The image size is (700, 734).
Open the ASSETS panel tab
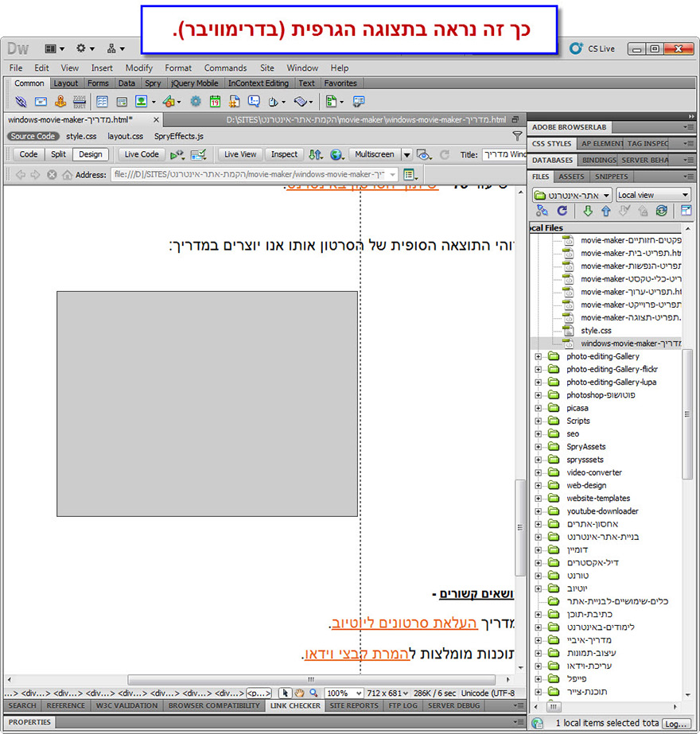[571, 177]
